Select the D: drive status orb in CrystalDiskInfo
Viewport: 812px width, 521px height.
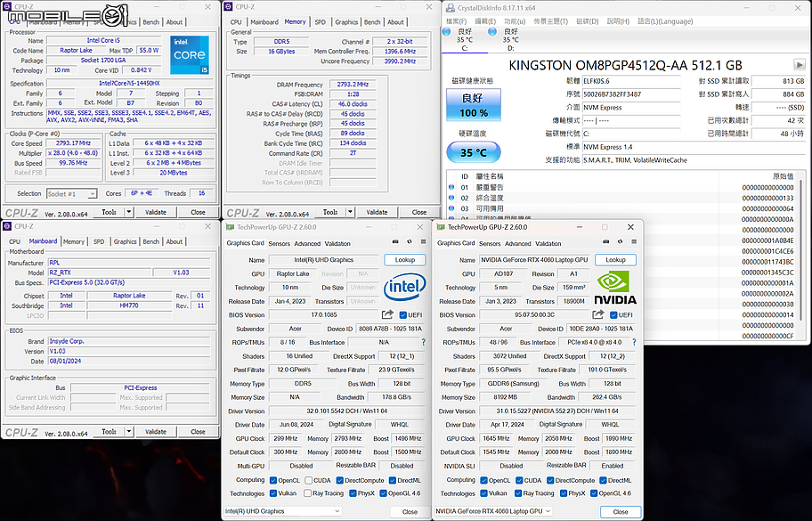point(492,31)
